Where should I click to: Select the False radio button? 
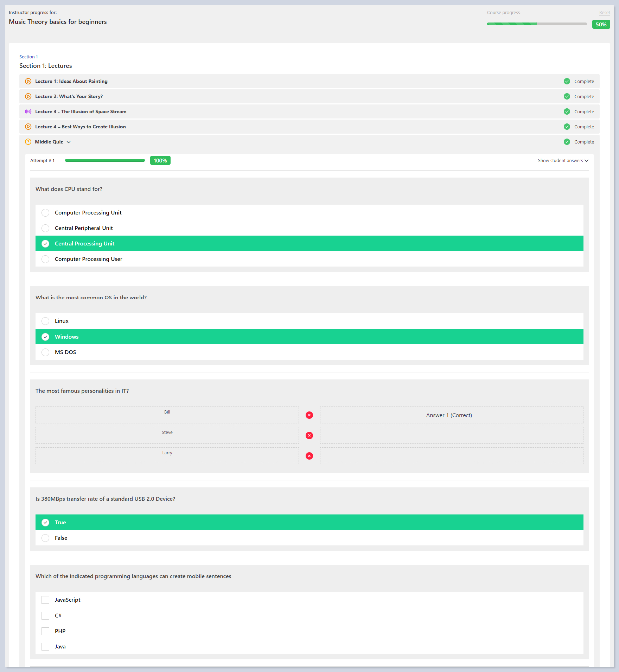coord(45,538)
